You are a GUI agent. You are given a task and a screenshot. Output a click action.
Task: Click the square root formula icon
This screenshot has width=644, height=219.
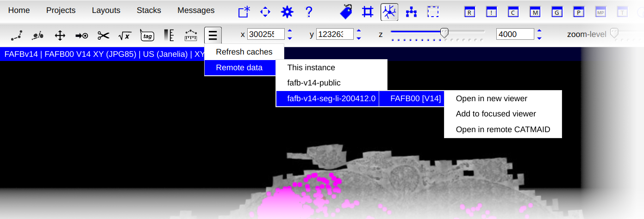[x=125, y=36]
